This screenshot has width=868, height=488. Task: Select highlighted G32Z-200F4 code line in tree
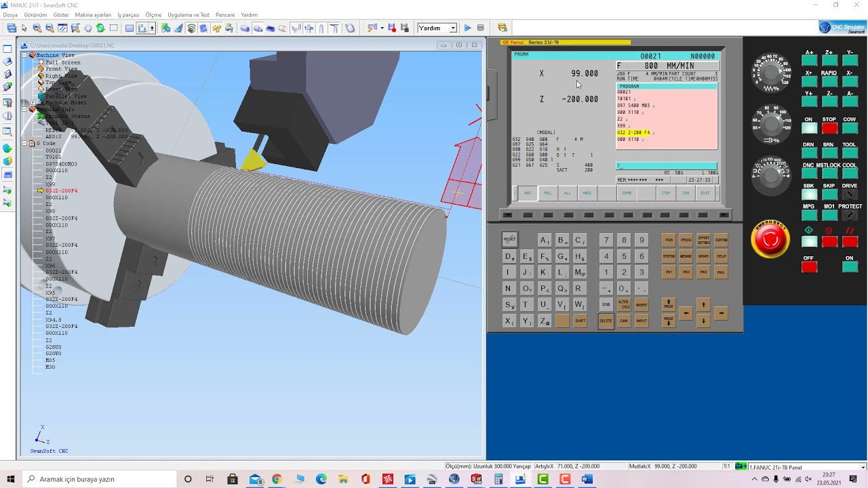62,191
